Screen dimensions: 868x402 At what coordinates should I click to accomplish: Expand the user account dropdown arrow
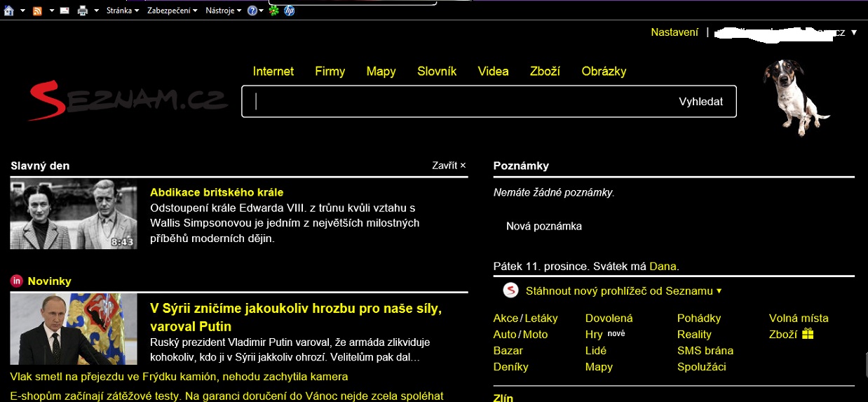pos(854,33)
